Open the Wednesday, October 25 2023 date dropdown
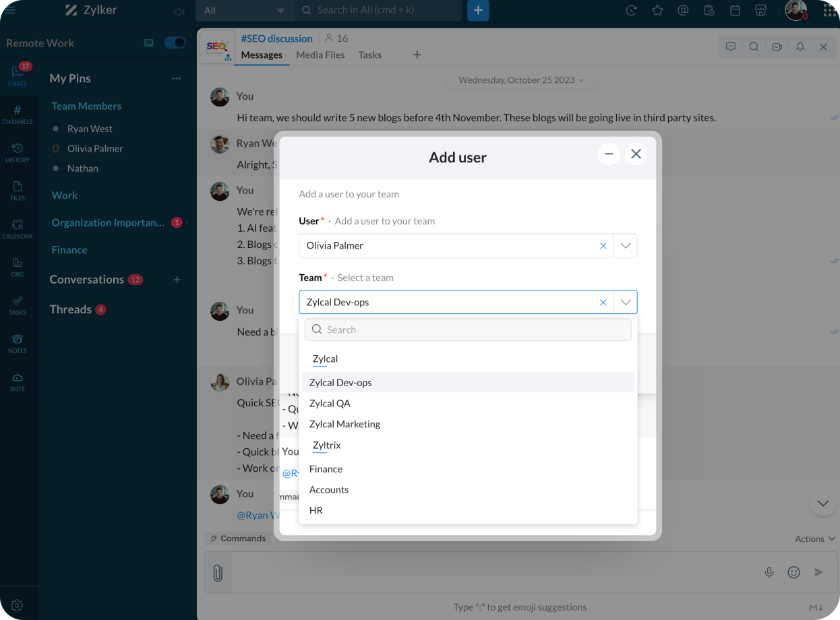 521,80
